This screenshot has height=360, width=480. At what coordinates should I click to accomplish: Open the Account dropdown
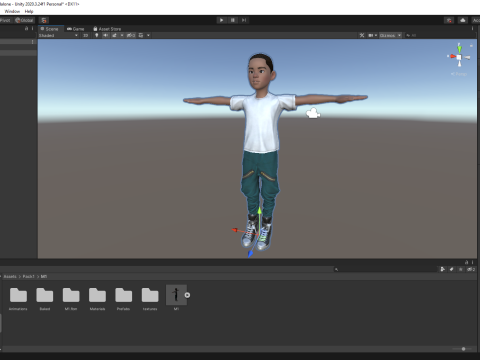tap(476, 20)
